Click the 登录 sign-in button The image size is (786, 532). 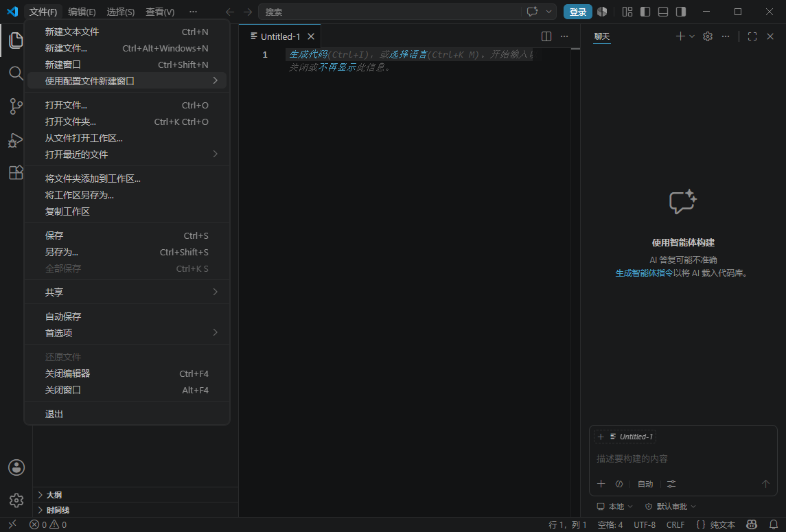(x=577, y=12)
